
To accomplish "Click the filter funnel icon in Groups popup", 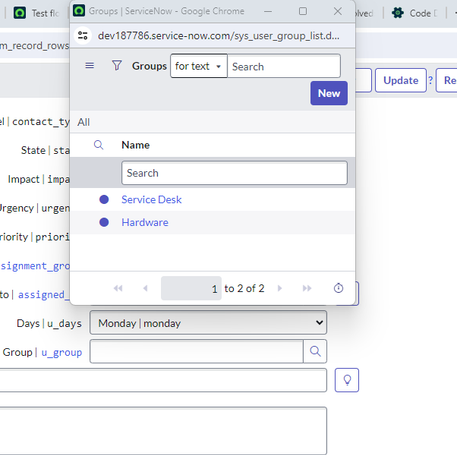I will 117,65.
